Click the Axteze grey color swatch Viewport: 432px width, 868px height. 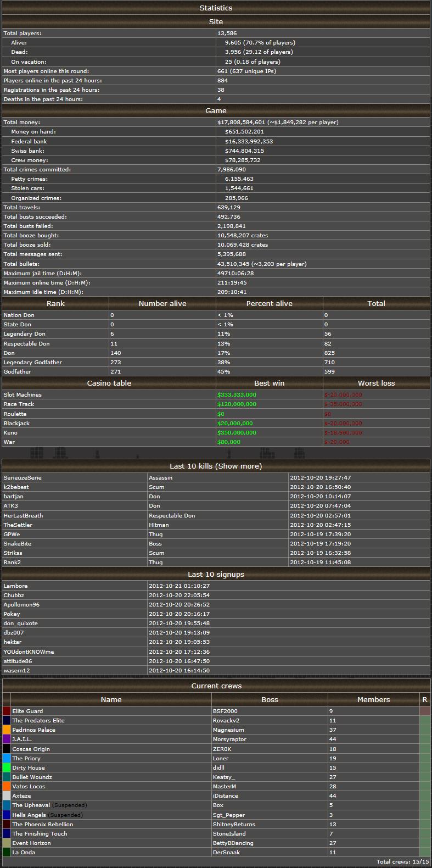click(x=7, y=795)
